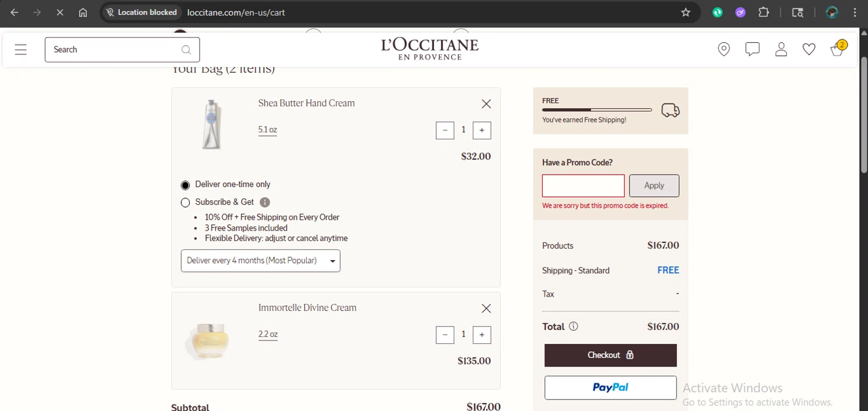The width and height of the screenshot is (868, 411).
Task: Bookmark this page with the star icon
Action: tap(686, 12)
